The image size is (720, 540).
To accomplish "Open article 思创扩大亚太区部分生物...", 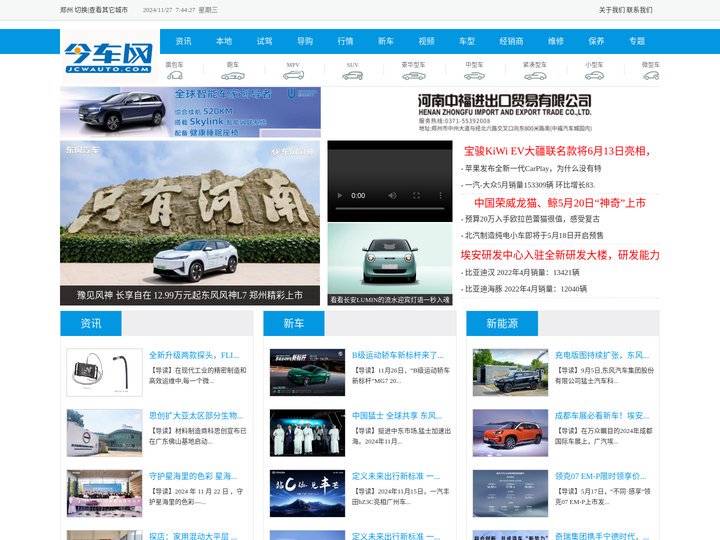I will click(196, 416).
